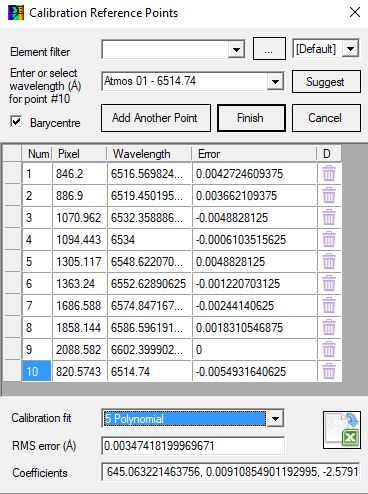Click wavelength cell 6602.399902...
The image size is (368, 494).
pyautogui.click(x=149, y=350)
